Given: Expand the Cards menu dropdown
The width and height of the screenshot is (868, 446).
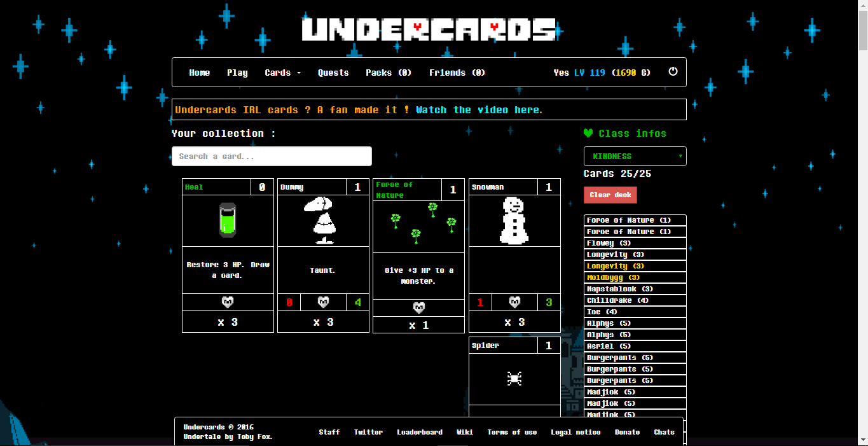Looking at the screenshot, I should [282, 73].
